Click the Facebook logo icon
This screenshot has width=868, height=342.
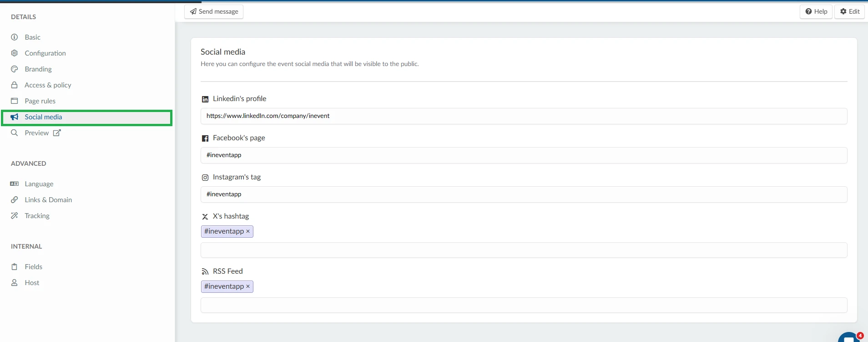tap(205, 138)
